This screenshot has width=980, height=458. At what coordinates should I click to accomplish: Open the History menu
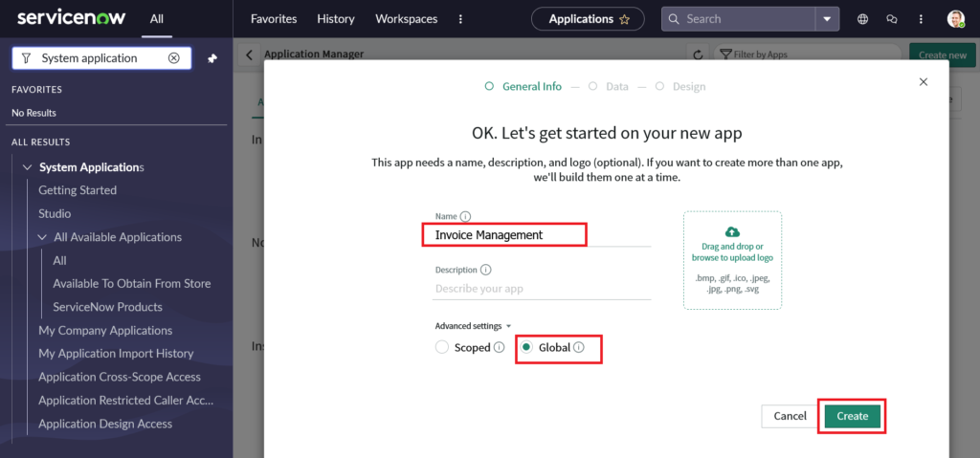tap(336, 19)
